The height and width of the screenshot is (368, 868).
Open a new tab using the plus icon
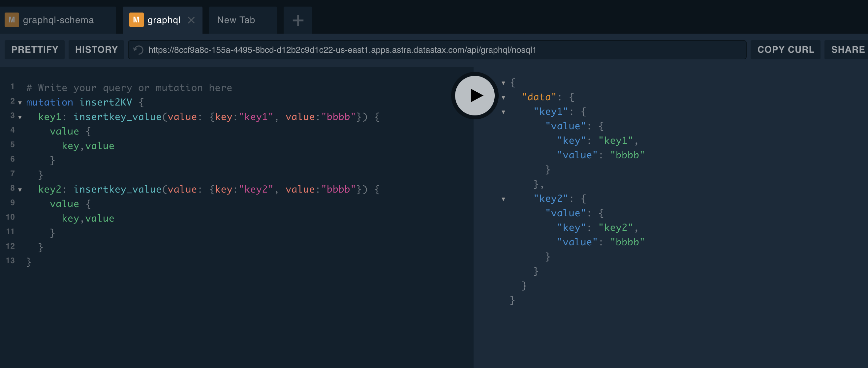297,20
